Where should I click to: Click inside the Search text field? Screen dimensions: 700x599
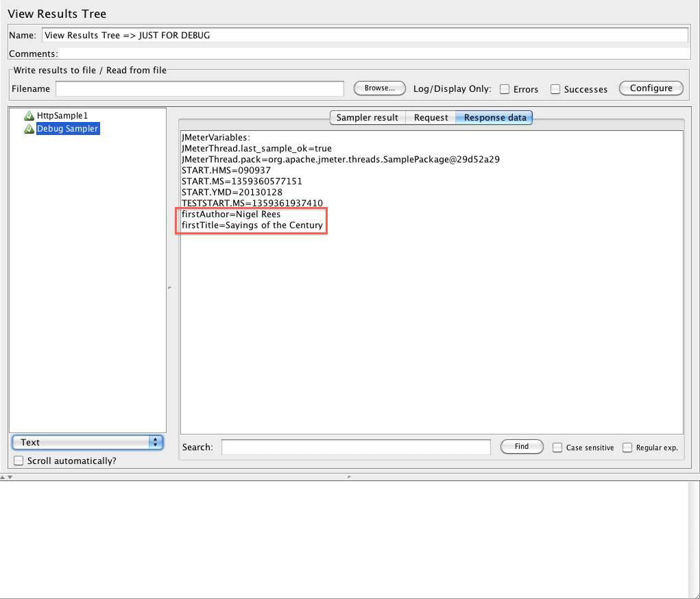[x=355, y=447]
